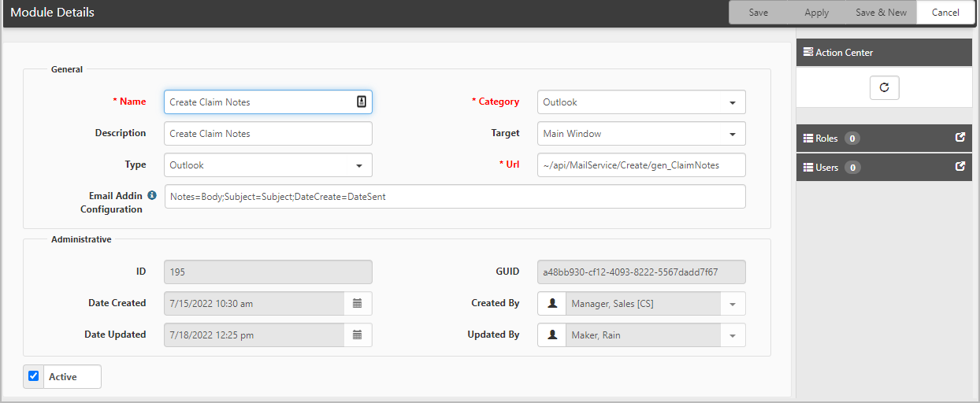Toggle the Active checkbox
Viewport: 980px width, 403px height.
tap(33, 376)
